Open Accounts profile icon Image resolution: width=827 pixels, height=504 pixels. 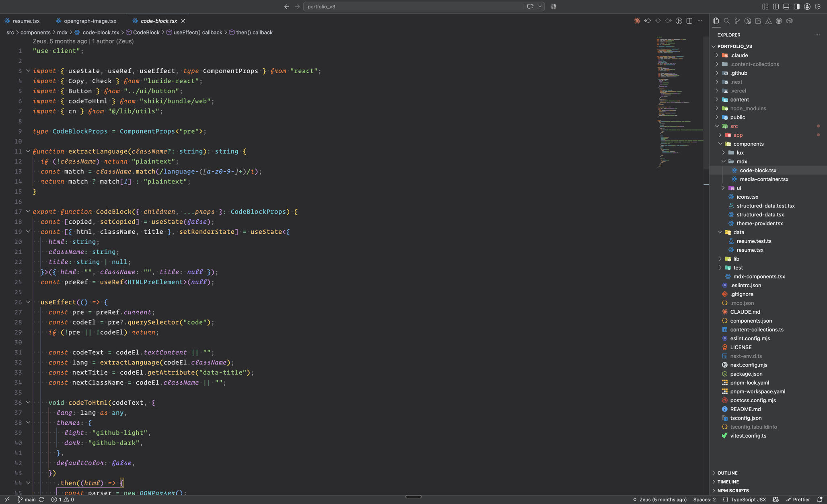pos(807,6)
